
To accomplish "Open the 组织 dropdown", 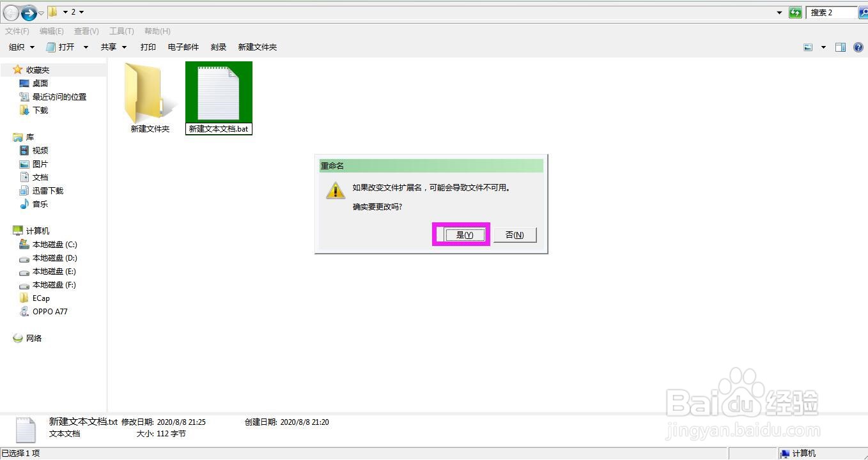I will coord(21,47).
